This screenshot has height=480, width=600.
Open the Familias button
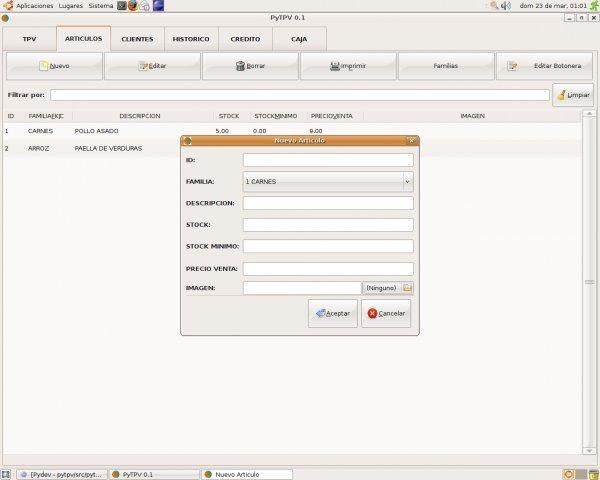pyautogui.click(x=446, y=66)
